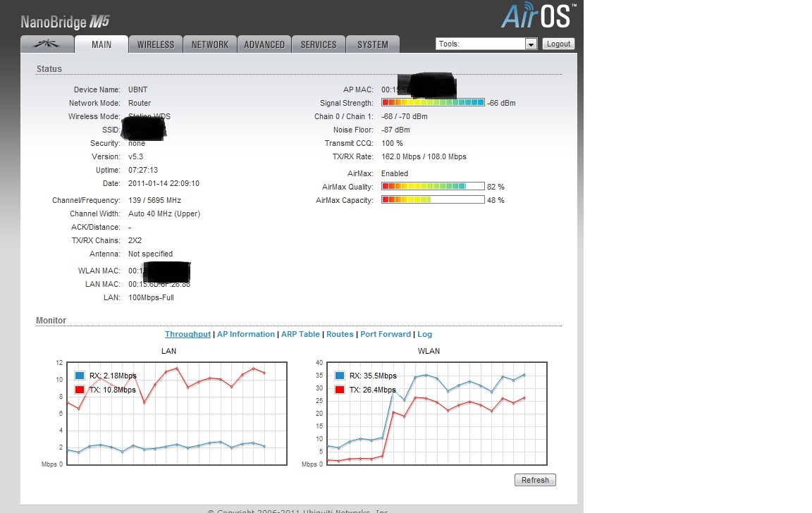Viewport: 812px width, 513px height.
Task: Click the Status section heading
Action: point(49,69)
